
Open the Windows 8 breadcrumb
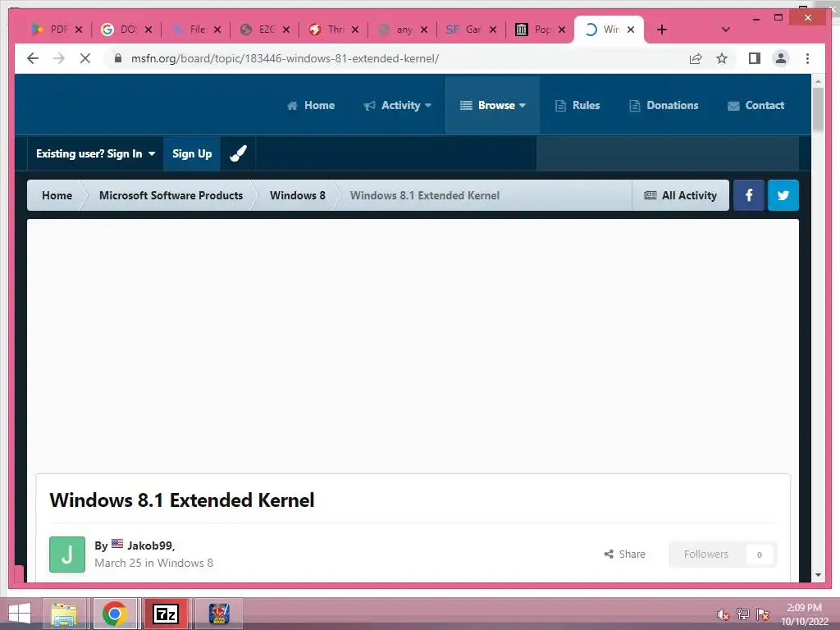pos(297,195)
